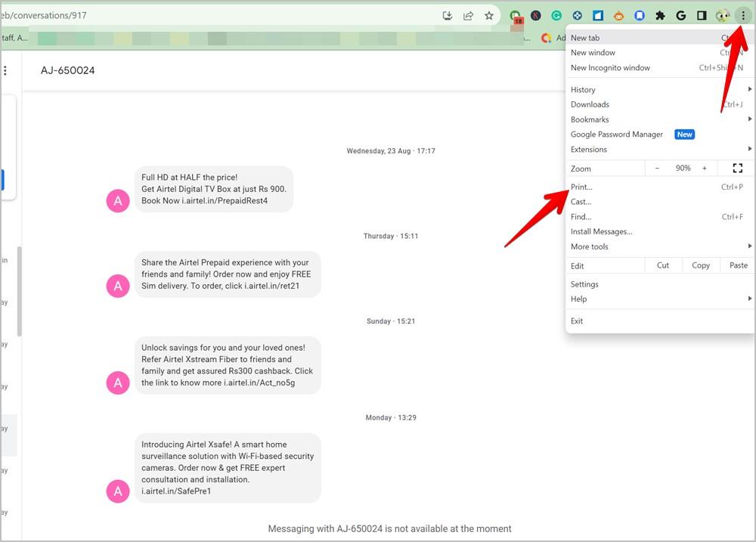The height and width of the screenshot is (542, 756).
Task: Bookmark this page with the star icon
Action: [x=489, y=15]
